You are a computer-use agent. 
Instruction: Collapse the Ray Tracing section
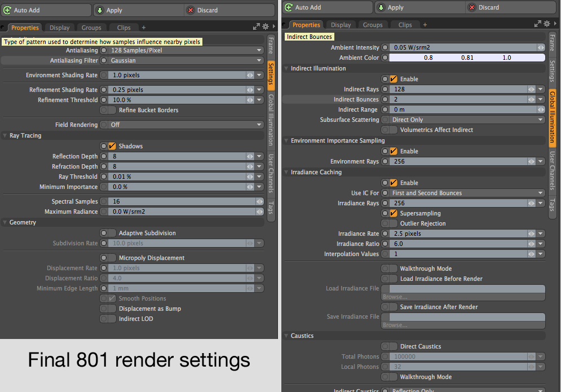point(6,135)
